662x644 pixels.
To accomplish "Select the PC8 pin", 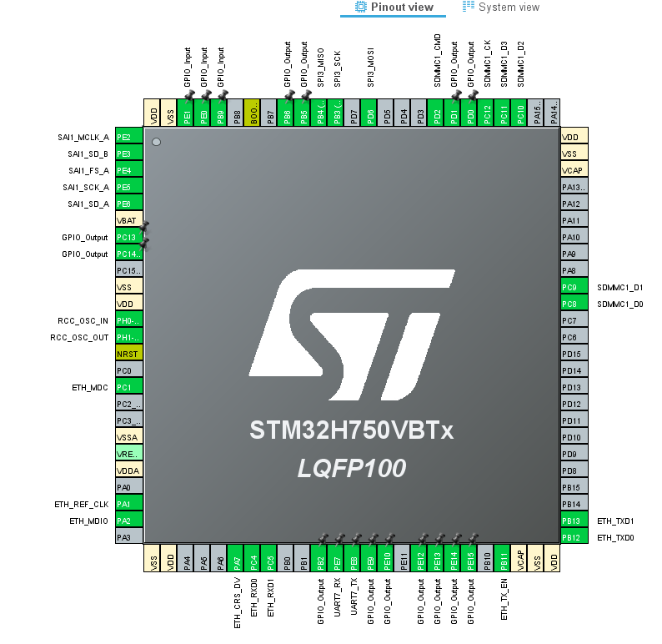I will (x=574, y=304).
